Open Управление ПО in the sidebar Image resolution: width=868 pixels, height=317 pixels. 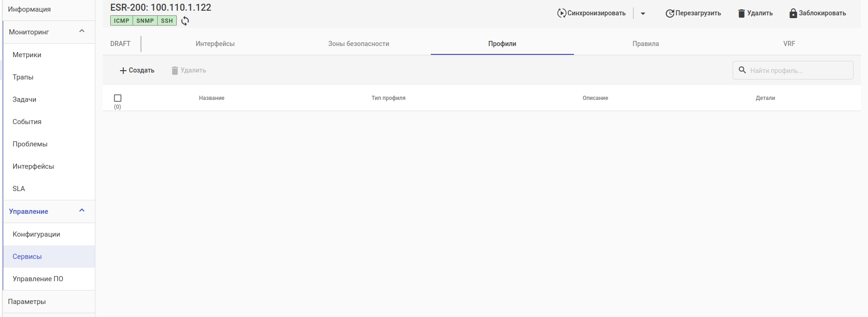click(49, 279)
